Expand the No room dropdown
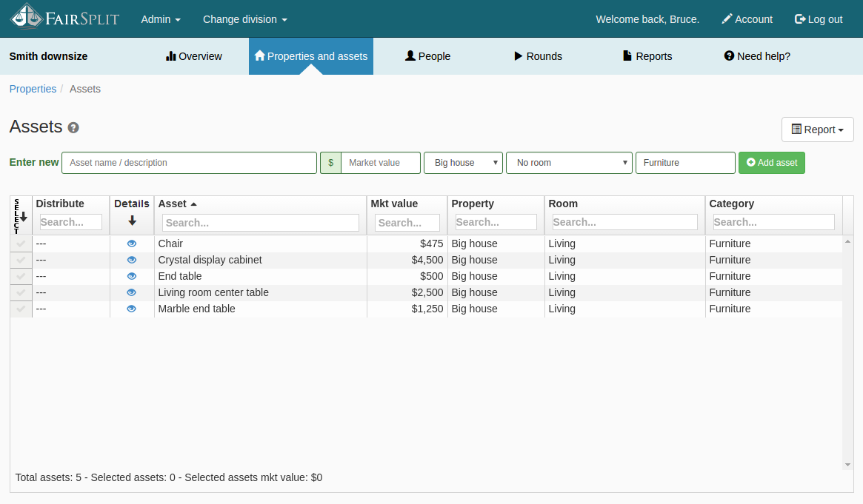Image resolution: width=863 pixels, height=504 pixels. [568, 163]
